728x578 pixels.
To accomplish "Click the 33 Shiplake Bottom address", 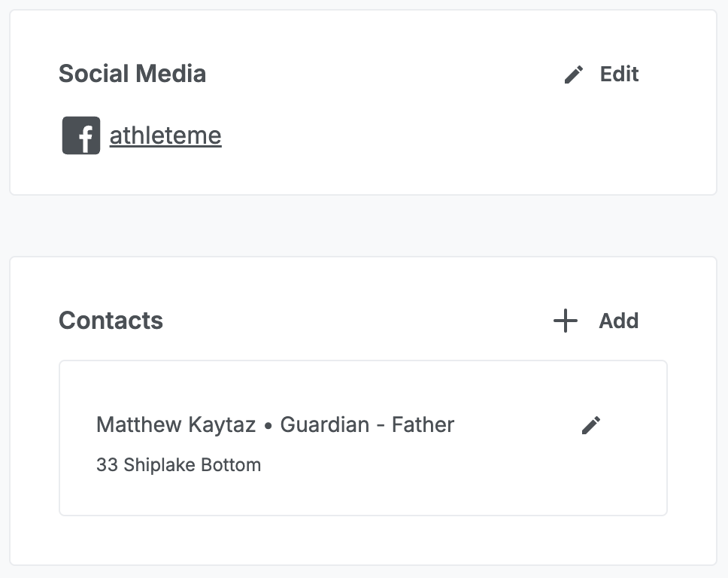I will tap(178, 465).
